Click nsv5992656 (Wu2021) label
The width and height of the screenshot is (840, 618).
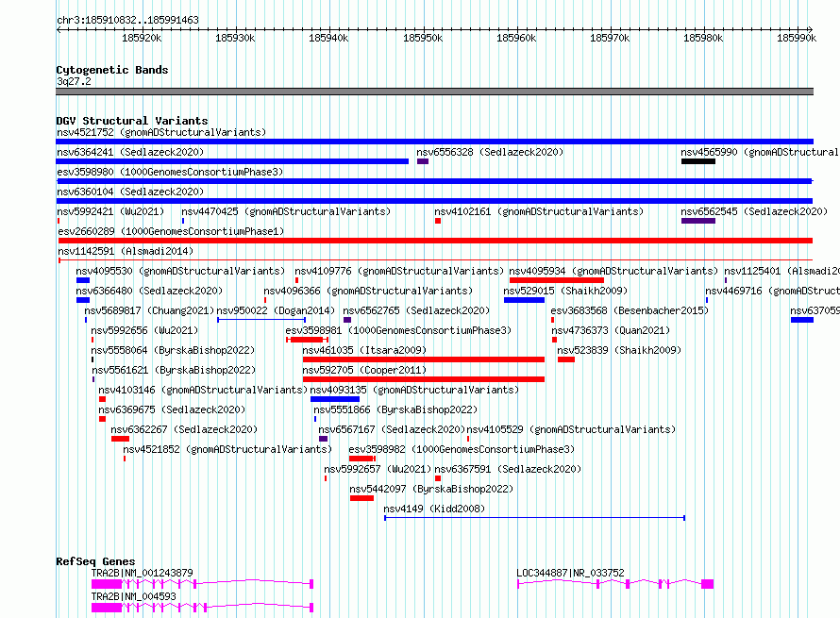(x=144, y=330)
